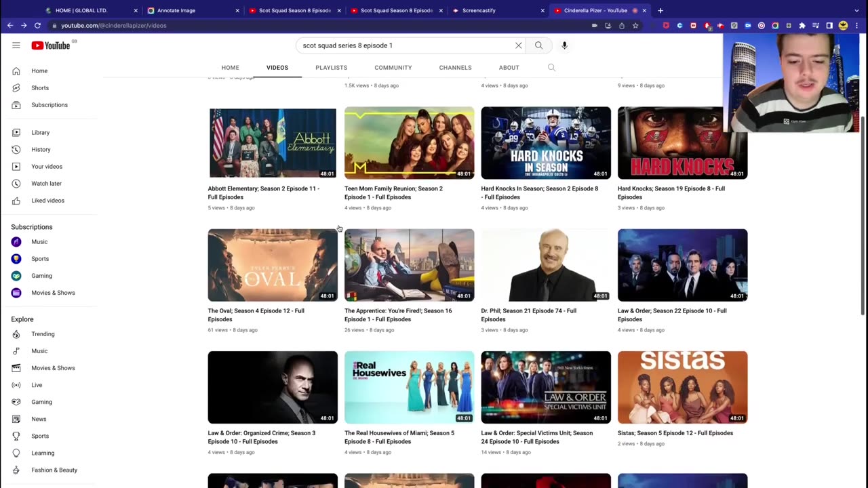
Task: Go back with the browser back arrow
Action: (x=10, y=26)
